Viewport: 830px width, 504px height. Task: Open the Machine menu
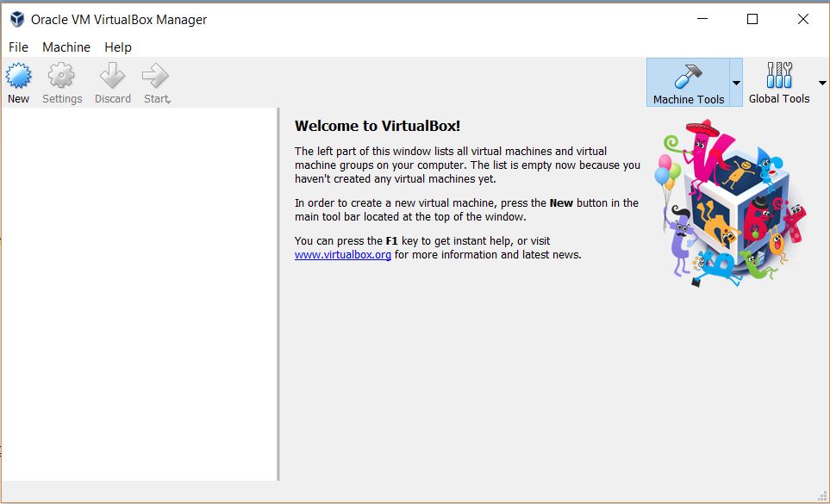pos(66,47)
